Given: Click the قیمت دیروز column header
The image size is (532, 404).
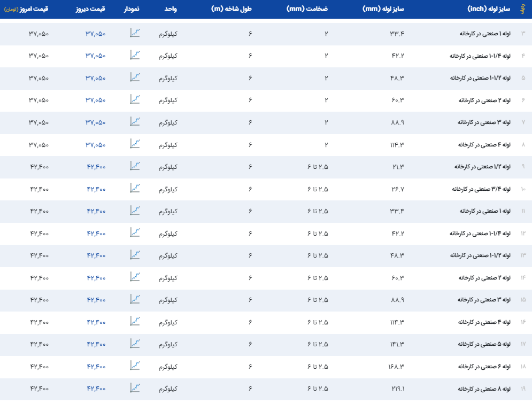Looking at the screenshot, I should (93, 9).
